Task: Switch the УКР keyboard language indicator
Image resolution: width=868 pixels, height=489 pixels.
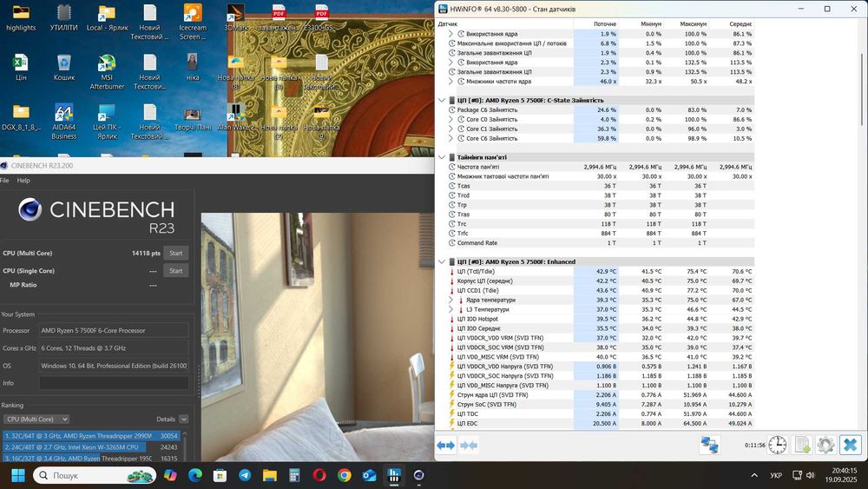Action: pyautogui.click(x=776, y=475)
